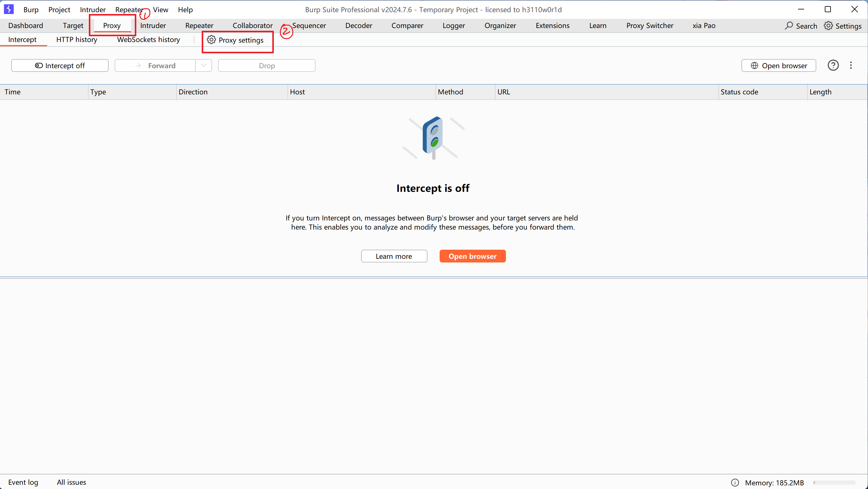Click the memory usage bar

point(835,483)
